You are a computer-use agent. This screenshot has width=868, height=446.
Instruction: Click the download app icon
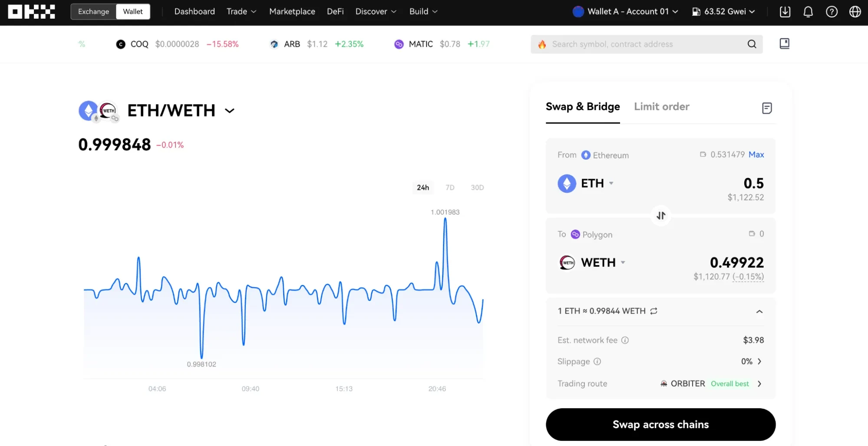coord(785,12)
